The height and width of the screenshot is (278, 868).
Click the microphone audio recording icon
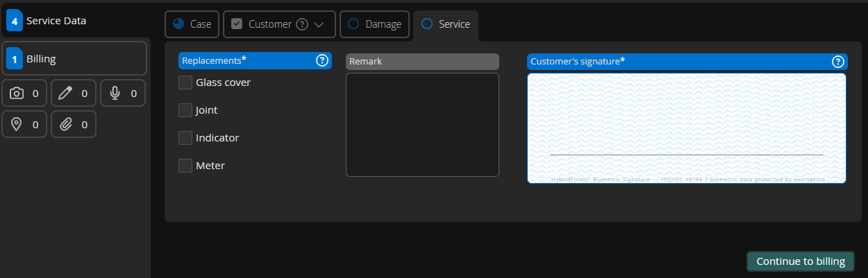coord(115,93)
